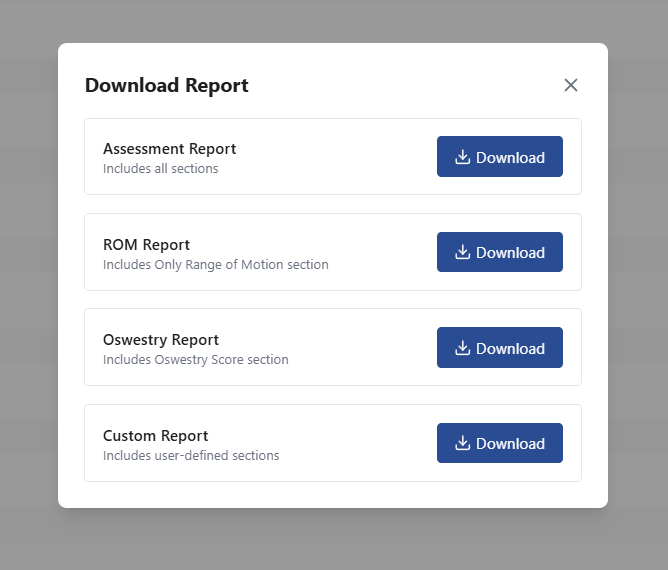Image resolution: width=668 pixels, height=570 pixels.
Task: Click download arrow icon for ROM Report
Action: click(x=462, y=252)
